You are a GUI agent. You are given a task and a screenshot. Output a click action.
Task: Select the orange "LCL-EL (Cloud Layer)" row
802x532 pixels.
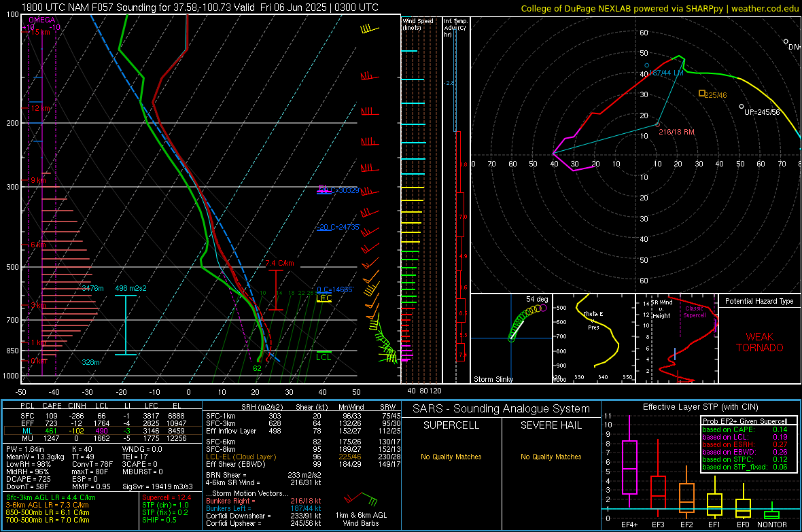303,457
